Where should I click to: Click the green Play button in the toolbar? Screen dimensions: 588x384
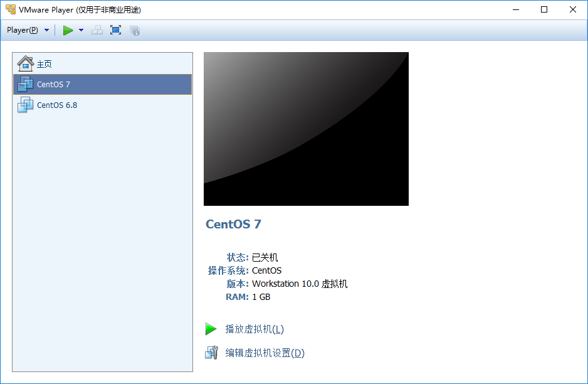tap(68, 29)
